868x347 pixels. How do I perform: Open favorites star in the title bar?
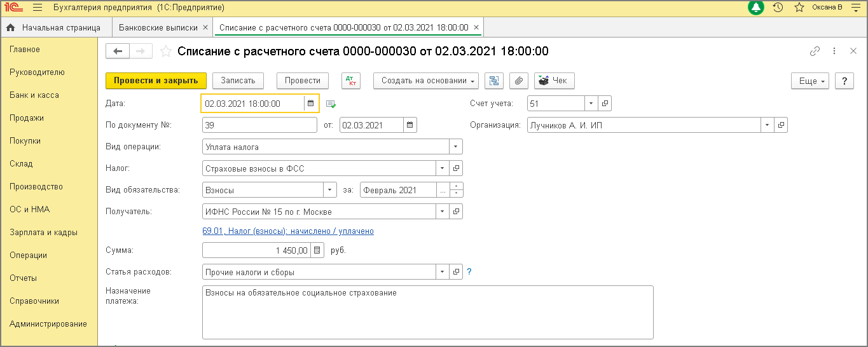coord(799,8)
